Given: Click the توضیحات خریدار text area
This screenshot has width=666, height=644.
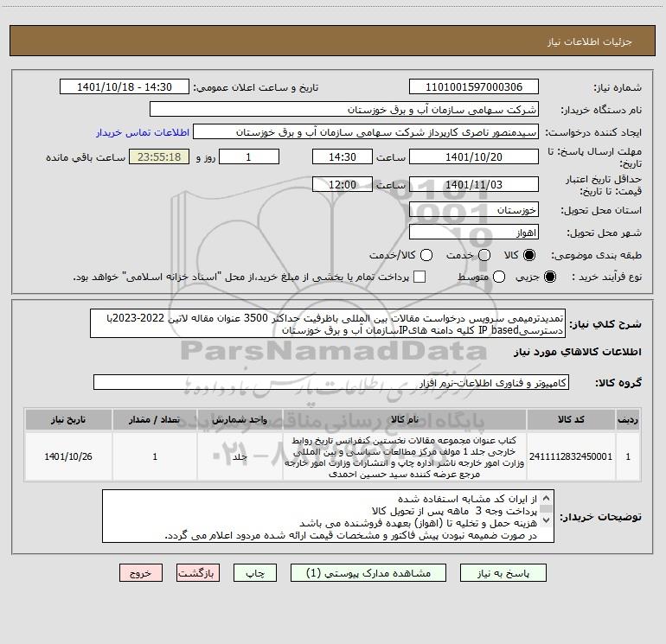Looking at the screenshot, I should 328,516.
